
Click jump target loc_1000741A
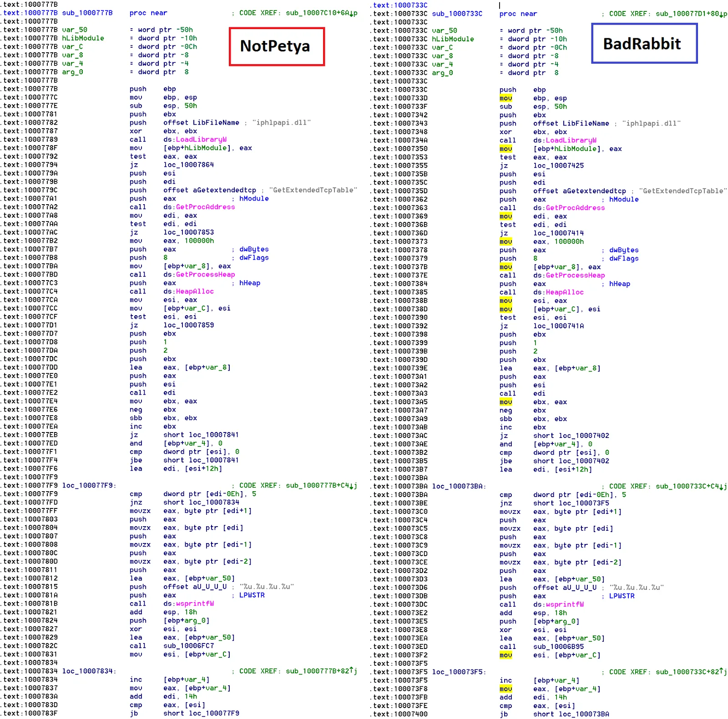[x=558, y=326]
